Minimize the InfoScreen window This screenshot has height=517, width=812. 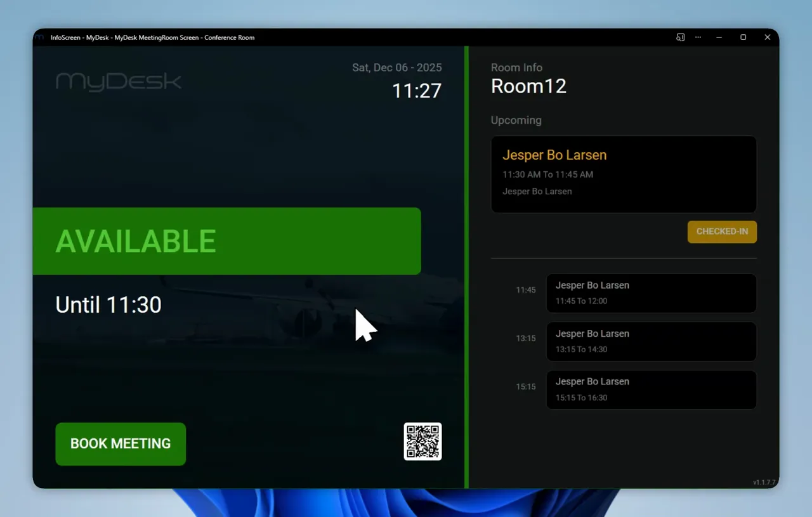719,37
